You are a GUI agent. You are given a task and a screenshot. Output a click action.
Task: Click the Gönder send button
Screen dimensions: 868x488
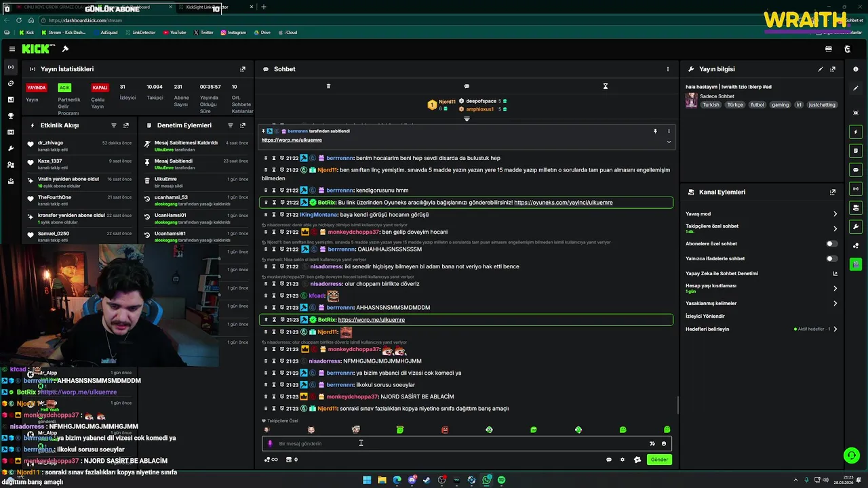(x=659, y=460)
